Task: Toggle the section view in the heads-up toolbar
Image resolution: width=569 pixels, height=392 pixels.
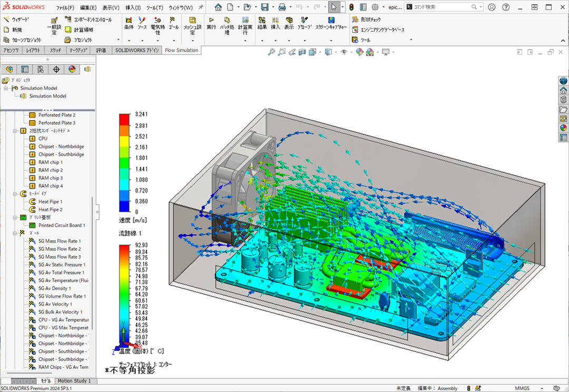Action: pyautogui.click(x=301, y=52)
